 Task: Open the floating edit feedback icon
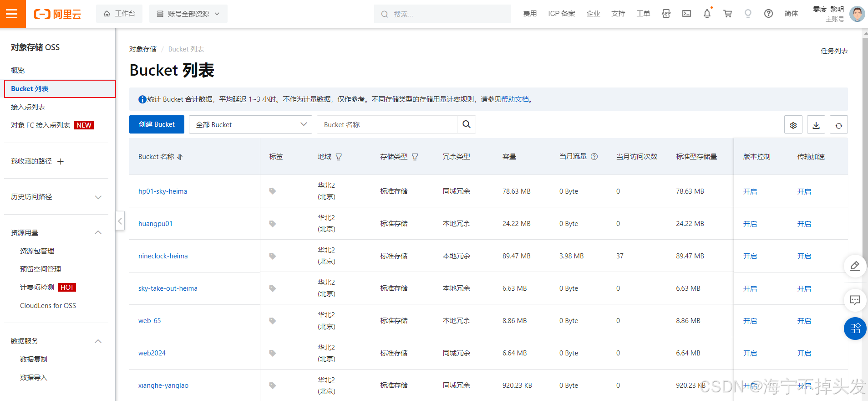[x=855, y=266]
